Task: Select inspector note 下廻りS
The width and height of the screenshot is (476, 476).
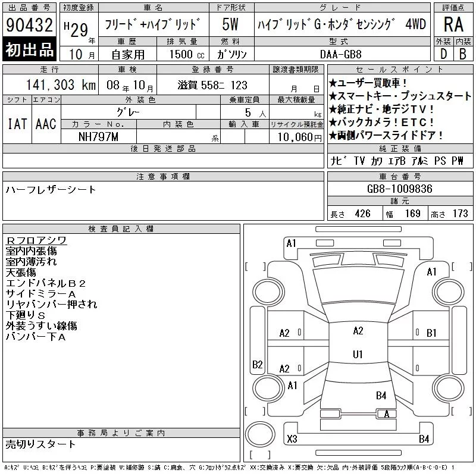Action: (26, 315)
